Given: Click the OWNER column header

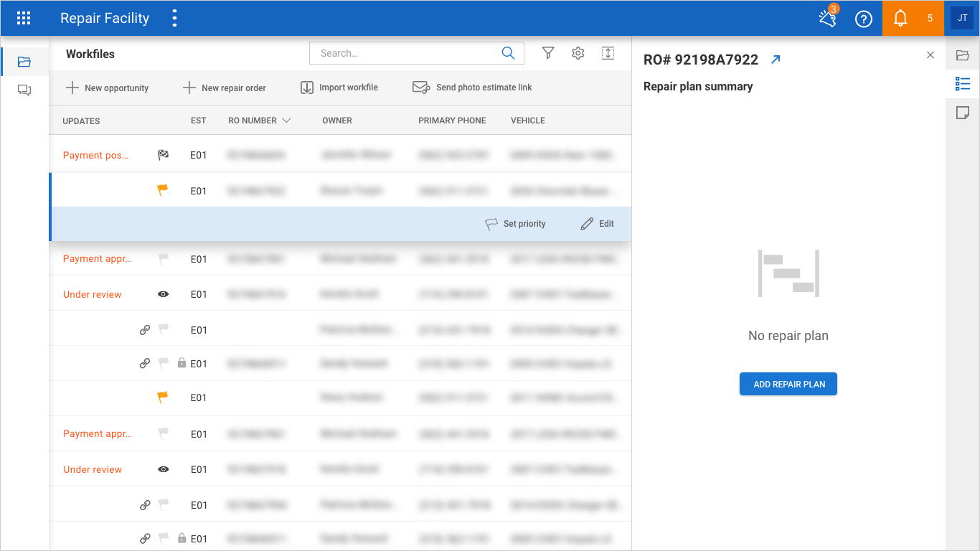Looking at the screenshot, I should point(337,121).
